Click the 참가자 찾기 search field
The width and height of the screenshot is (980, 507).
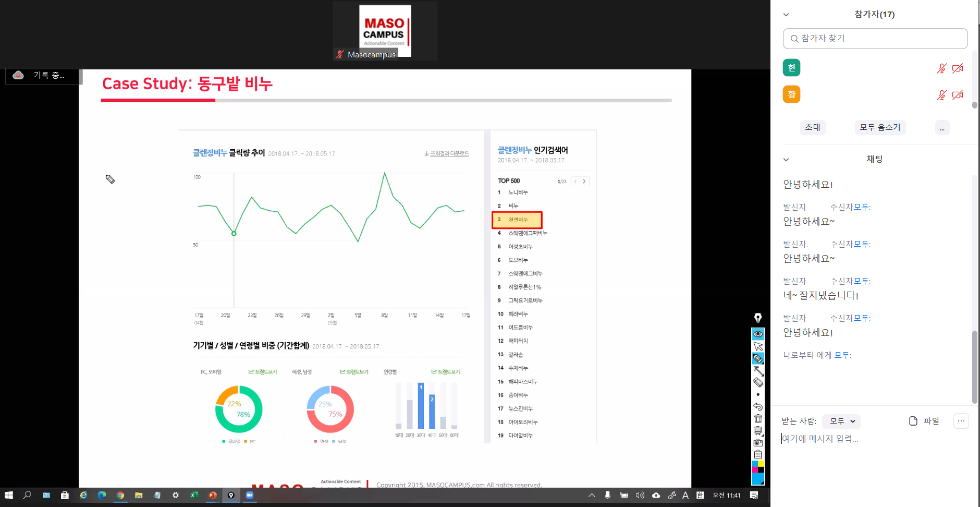875,39
